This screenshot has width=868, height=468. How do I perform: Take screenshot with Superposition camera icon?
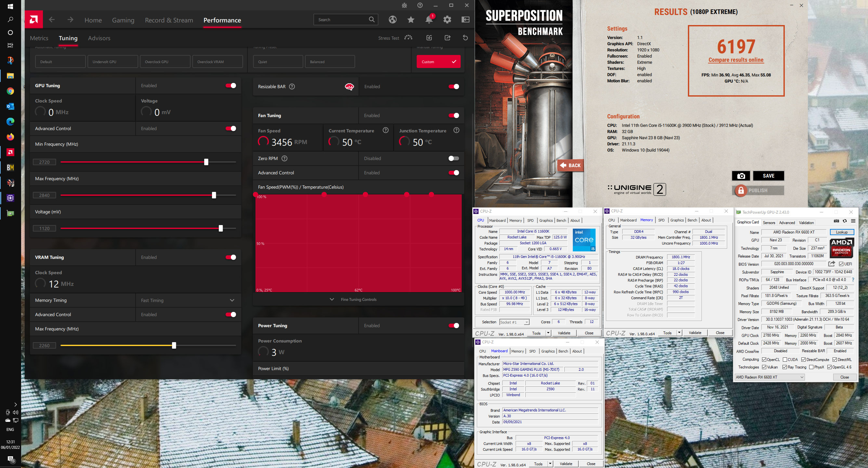[x=741, y=176]
